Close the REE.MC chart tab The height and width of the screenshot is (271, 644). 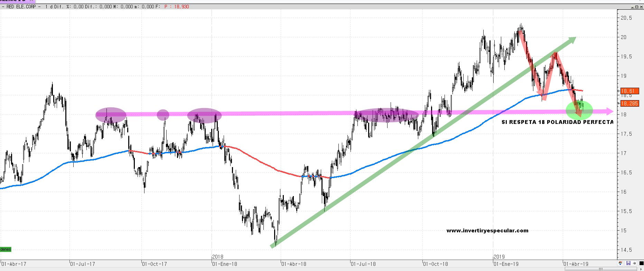click(31, 1)
